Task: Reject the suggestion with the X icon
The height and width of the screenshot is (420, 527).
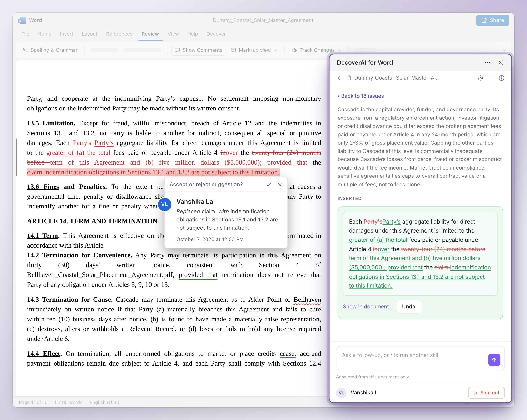Action: 280,185
